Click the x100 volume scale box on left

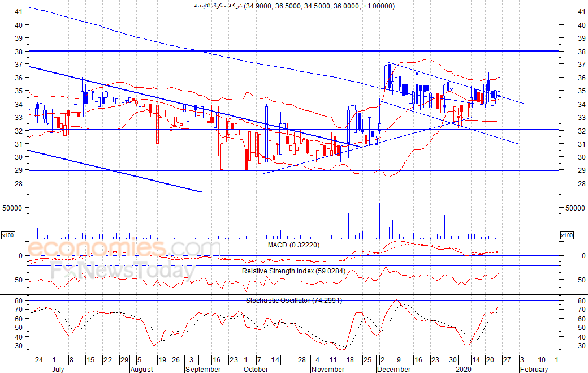(8, 235)
